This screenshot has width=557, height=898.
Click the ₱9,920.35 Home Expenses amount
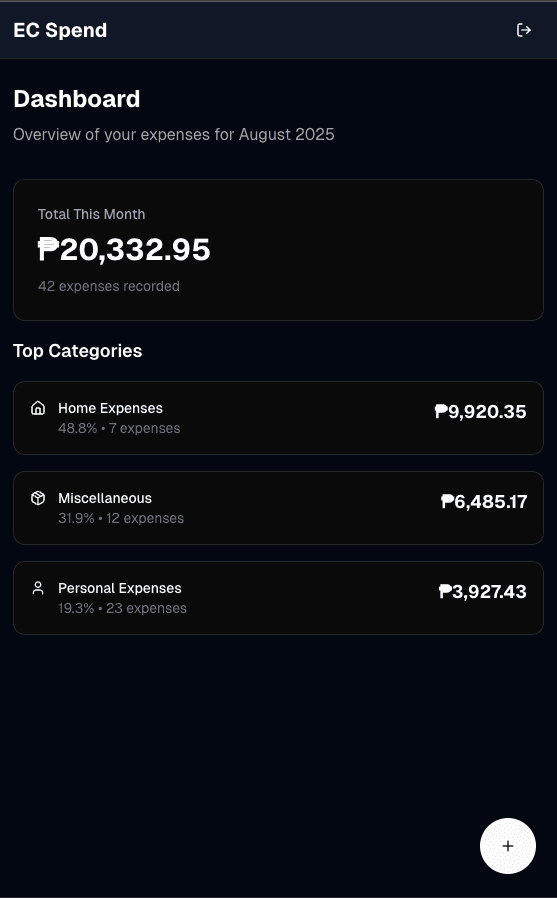480,412
